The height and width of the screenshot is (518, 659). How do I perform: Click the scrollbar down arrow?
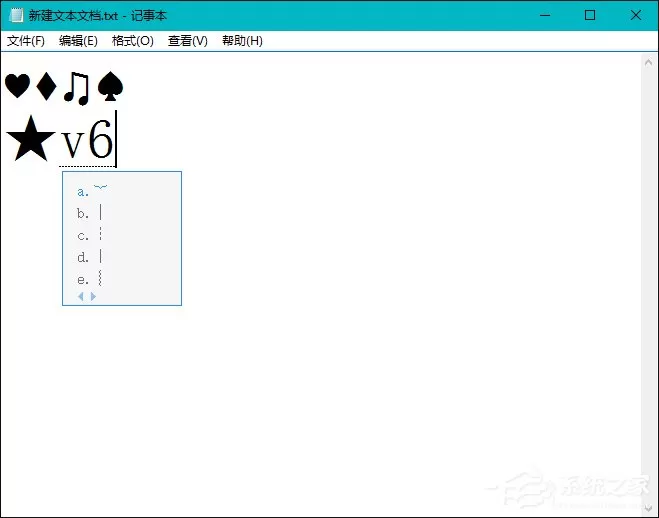(x=648, y=508)
